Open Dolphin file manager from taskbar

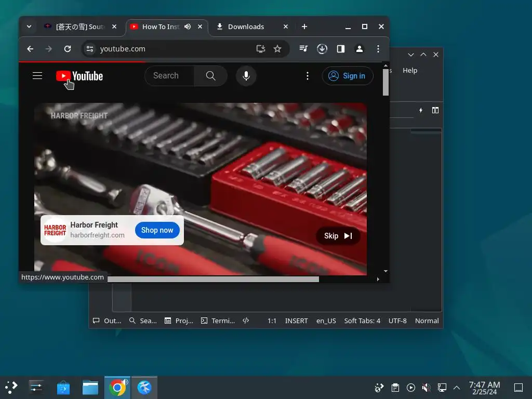point(90,388)
